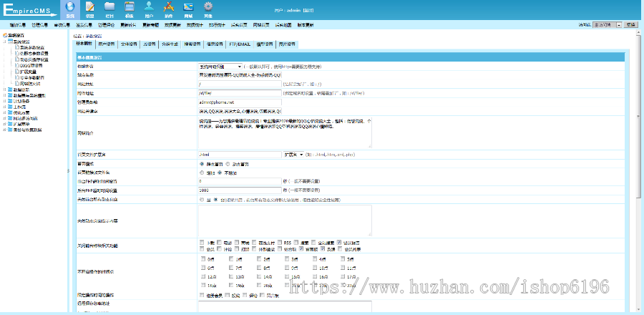Viewport: 644px width, 315px height.
Task: Click the 管理评论 shortcut link
Action: coord(107,25)
